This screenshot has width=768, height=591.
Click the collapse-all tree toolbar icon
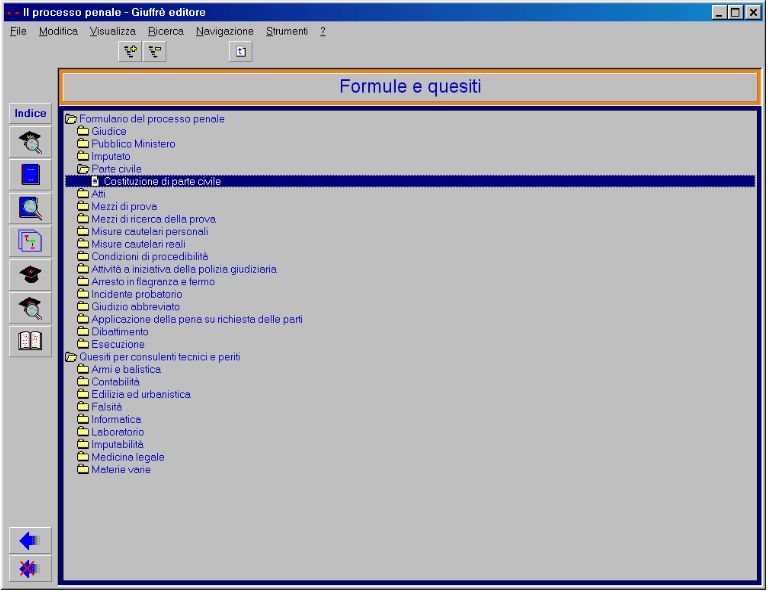(155, 51)
